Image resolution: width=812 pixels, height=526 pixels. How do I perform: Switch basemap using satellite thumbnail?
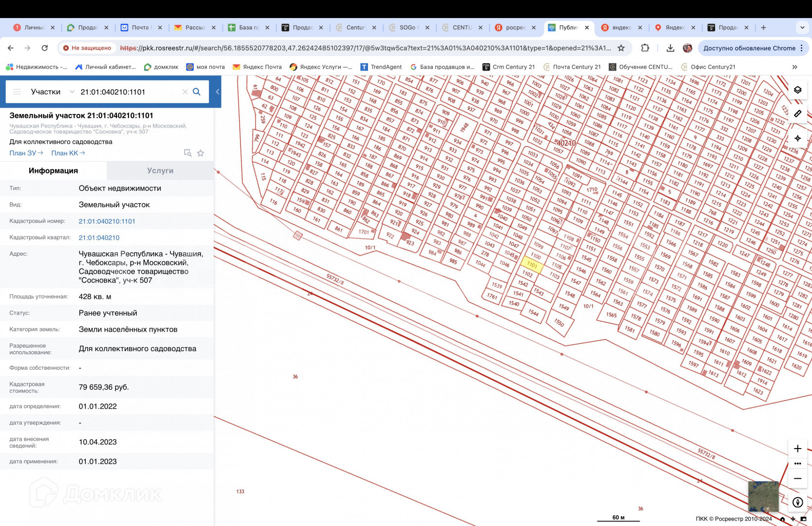(x=763, y=496)
